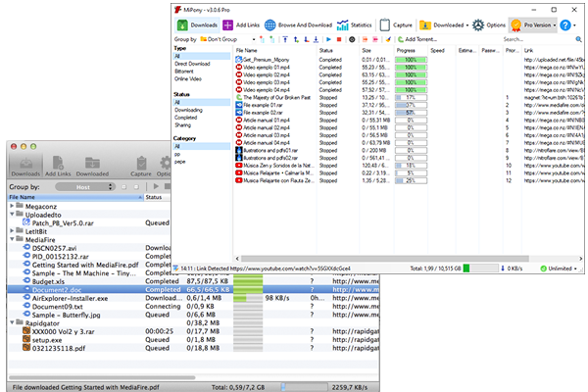Sort by File Name header in Mac window

tap(75, 197)
